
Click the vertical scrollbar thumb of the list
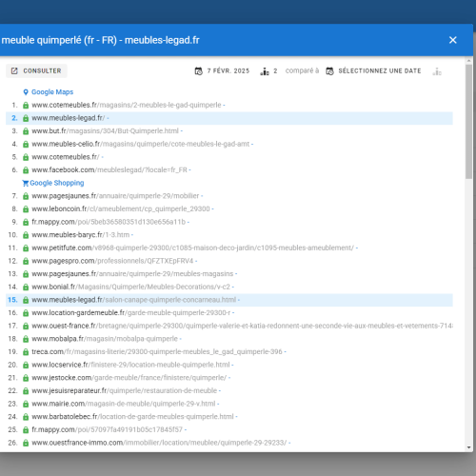[469, 122]
